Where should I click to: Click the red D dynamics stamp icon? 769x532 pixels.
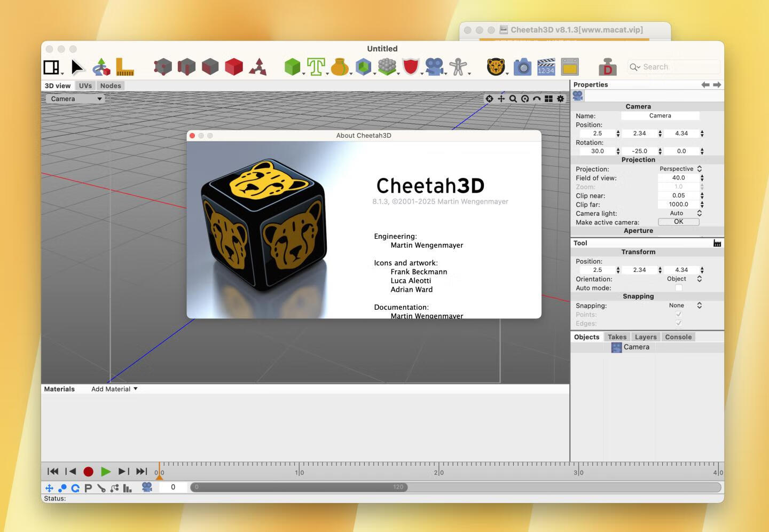point(607,67)
